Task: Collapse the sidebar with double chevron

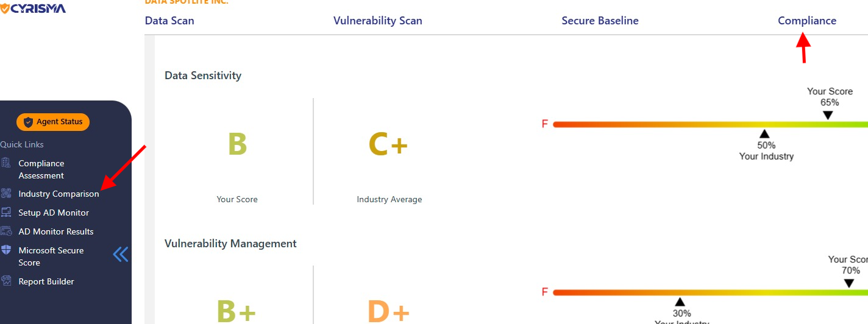Action: point(121,254)
